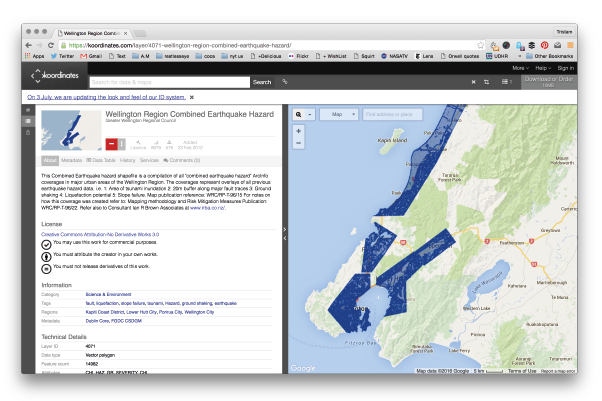
Task: Remove layer with red minus button
Action: tap(111, 144)
